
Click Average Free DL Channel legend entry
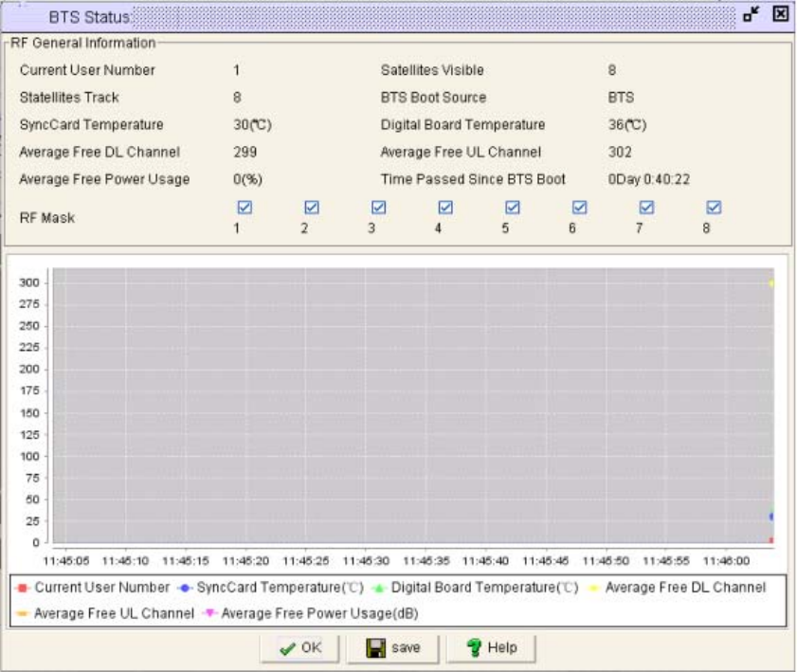click(684, 589)
